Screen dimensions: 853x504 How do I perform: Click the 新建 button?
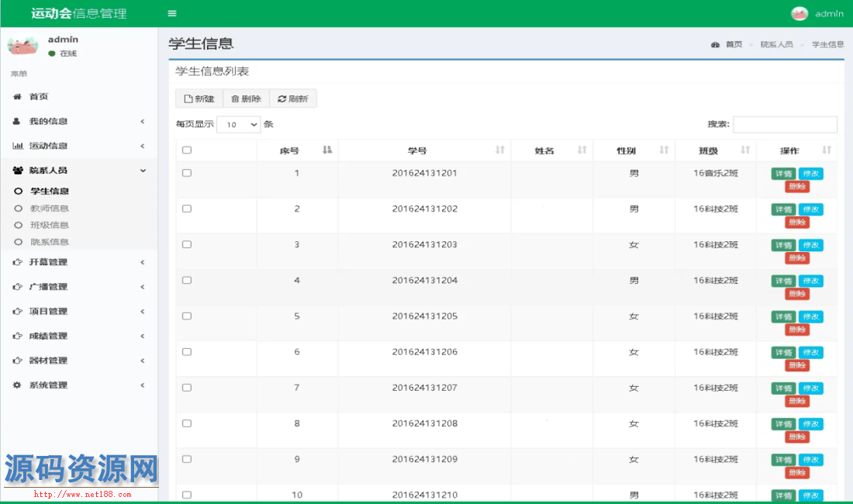click(x=199, y=98)
